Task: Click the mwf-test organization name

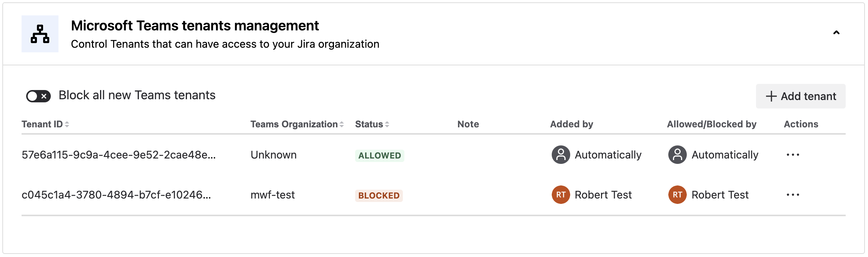Action: [x=272, y=195]
